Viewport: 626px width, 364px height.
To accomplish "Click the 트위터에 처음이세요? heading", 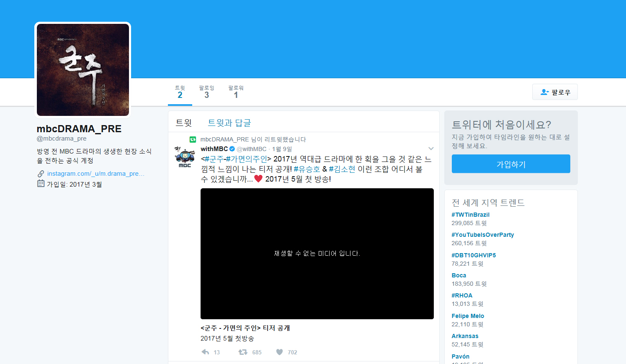I will coord(502,125).
